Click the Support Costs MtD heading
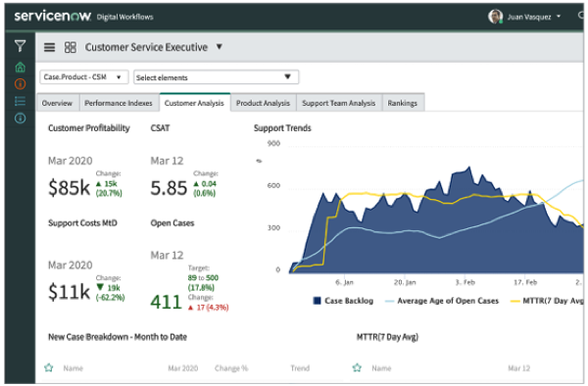 [82, 223]
